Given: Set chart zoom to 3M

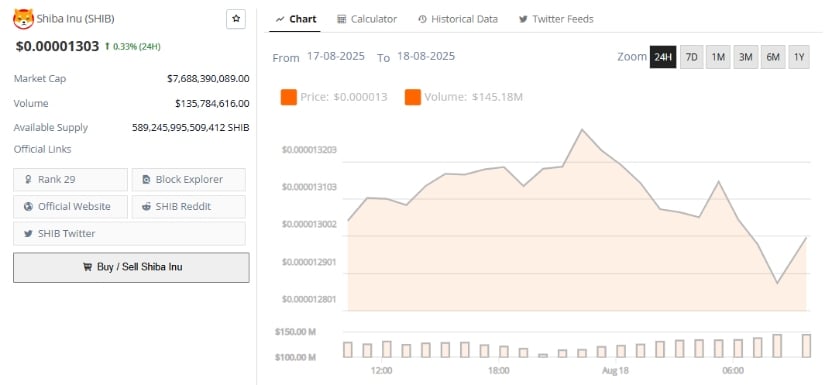Looking at the screenshot, I should point(745,57).
